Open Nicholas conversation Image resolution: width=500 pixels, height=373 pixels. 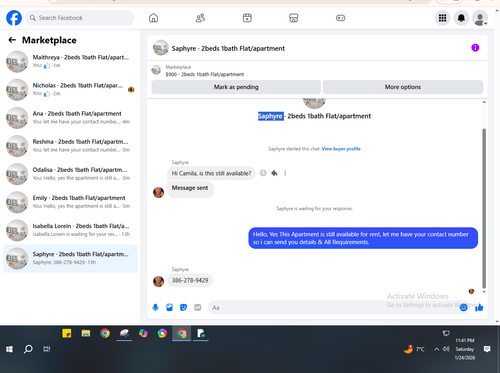click(x=70, y=89)
